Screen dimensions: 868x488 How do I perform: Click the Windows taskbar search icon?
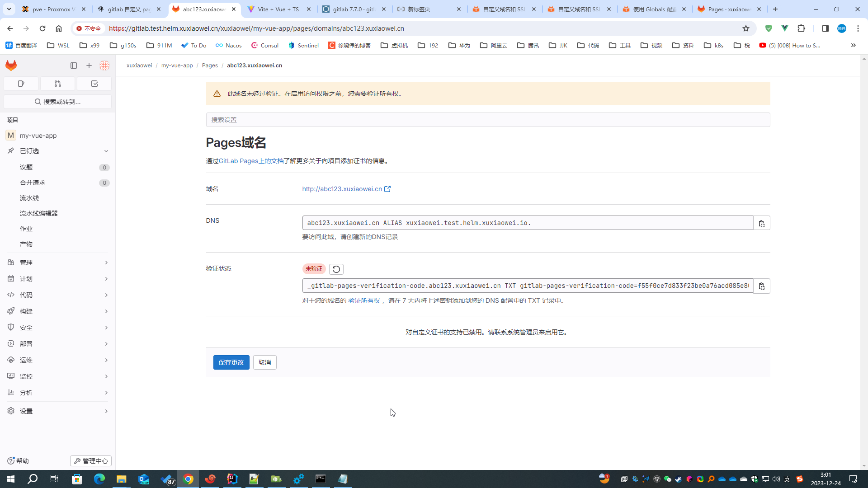click(x=32, y=479)
